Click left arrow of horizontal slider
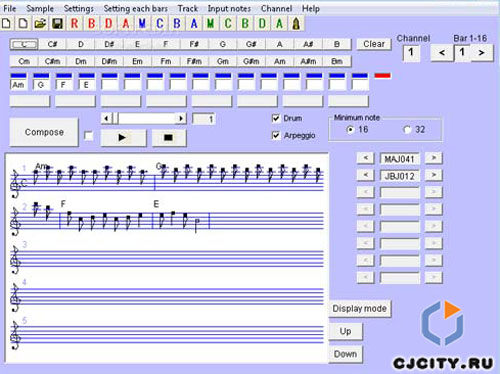Screen dimensions: 500x374 [106, 118]
